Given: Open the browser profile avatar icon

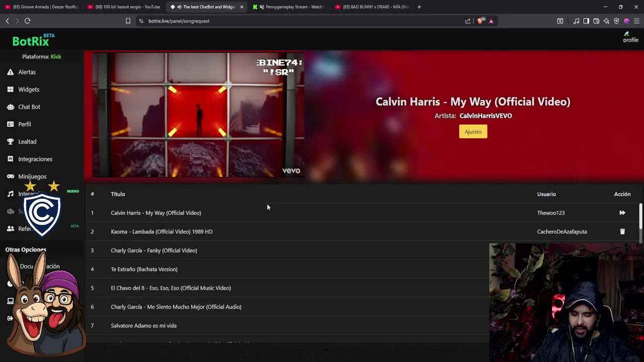Looking at the screenshot, I should [x=626, y=21].
